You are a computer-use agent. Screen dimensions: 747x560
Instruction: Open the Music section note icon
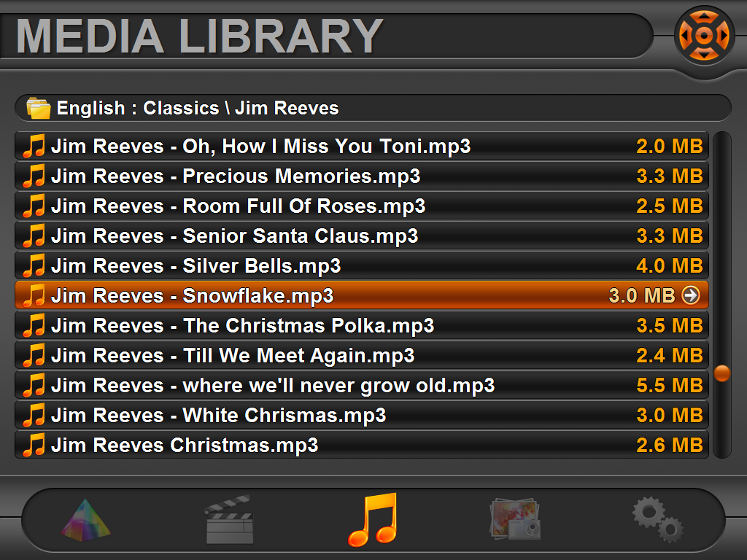(x=373, y=520)
